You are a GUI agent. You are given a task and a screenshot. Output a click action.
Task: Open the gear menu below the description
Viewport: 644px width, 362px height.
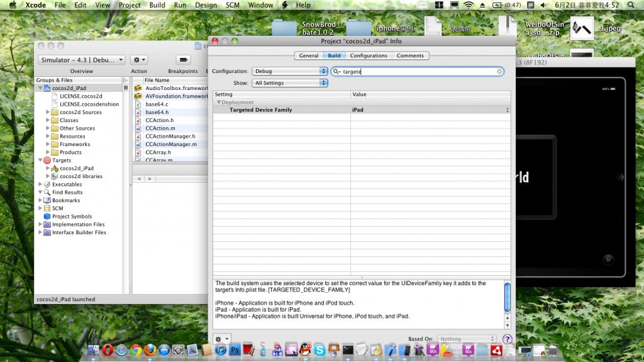tap(222, 339)
